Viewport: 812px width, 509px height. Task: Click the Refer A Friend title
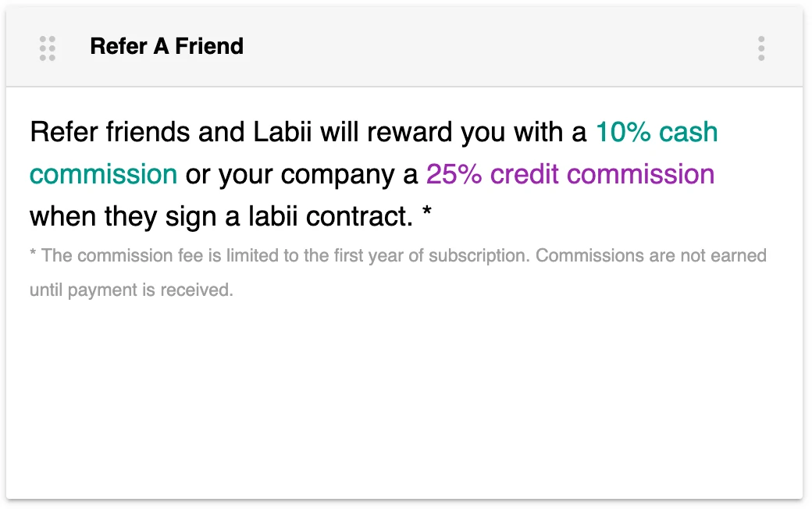tap(166, 47)
